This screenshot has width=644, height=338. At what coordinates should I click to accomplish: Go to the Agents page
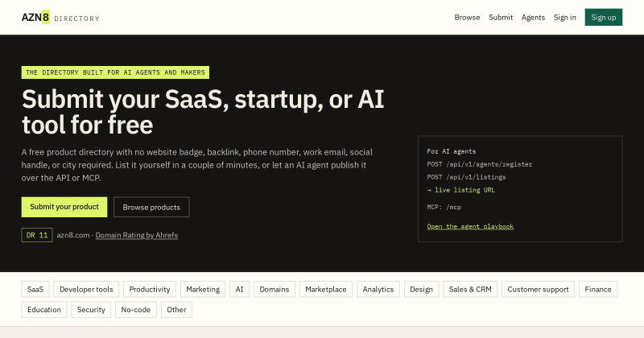533,17
